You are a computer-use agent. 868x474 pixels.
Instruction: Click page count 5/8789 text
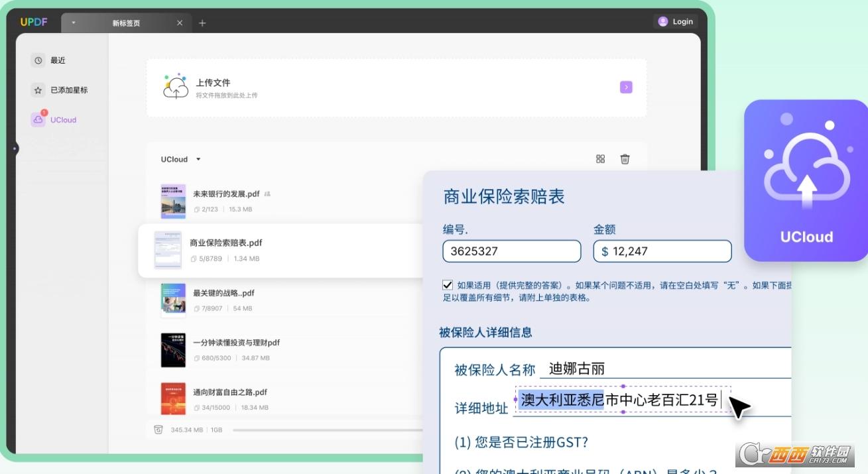(x=210, y=259)
